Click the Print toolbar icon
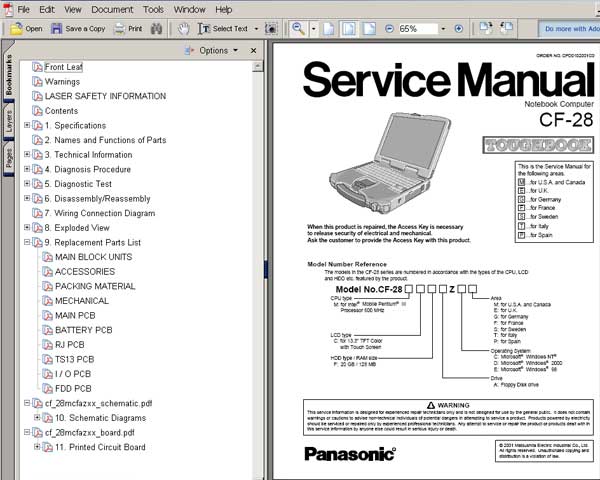The image size is (600, 480). tap(120, 29)
